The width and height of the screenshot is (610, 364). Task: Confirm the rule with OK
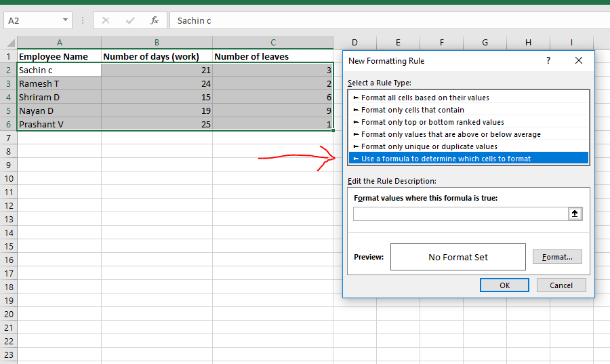[504, 285]
